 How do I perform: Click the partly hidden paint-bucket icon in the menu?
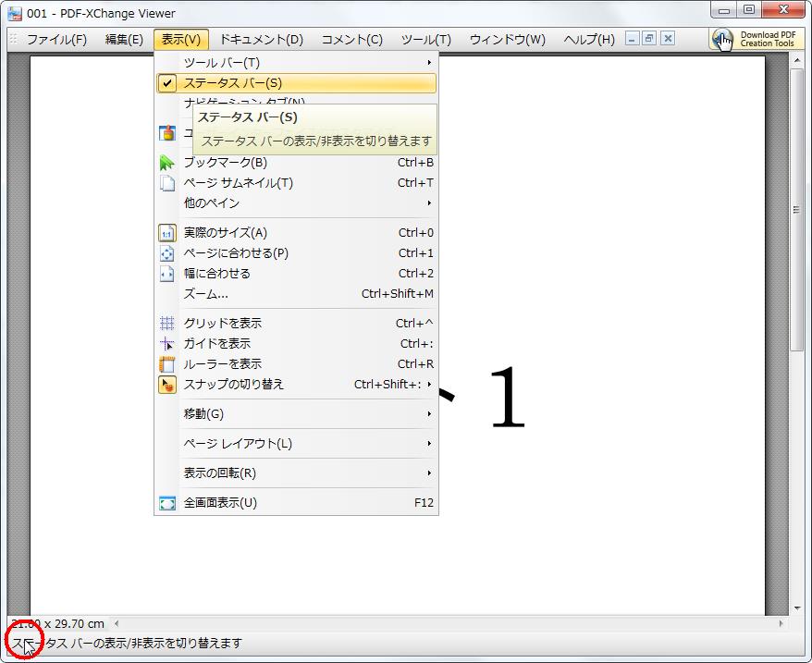point(166,133)
